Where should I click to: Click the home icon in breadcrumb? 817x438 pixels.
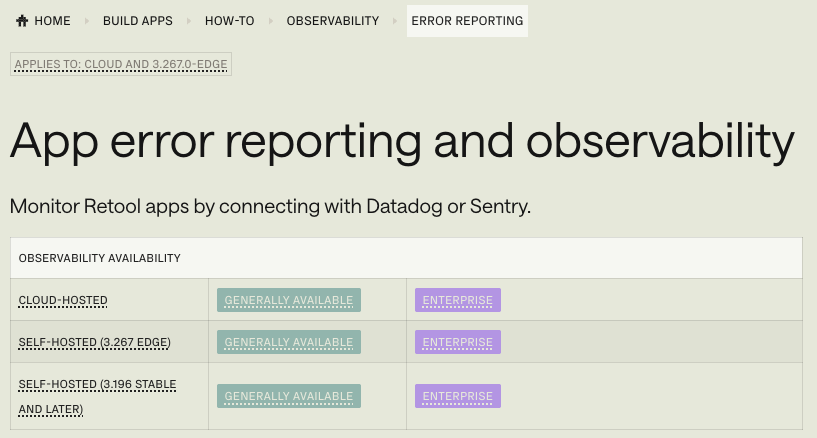[22, 21]
